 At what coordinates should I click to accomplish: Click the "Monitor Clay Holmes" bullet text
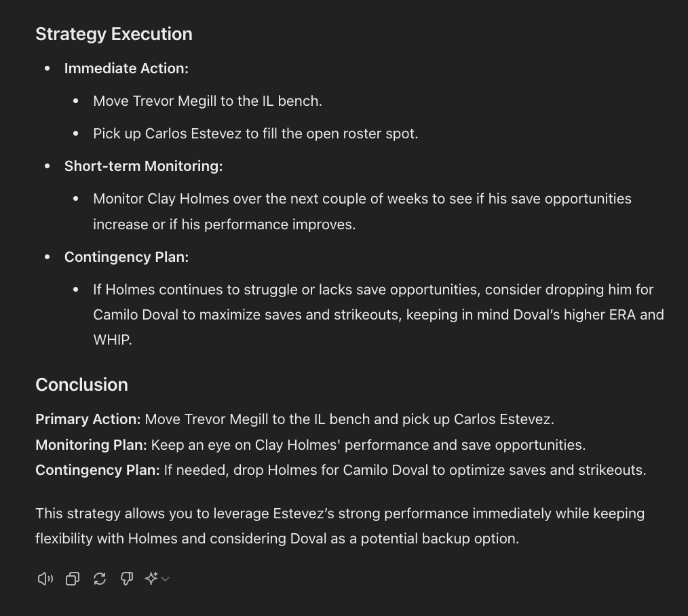362,199
